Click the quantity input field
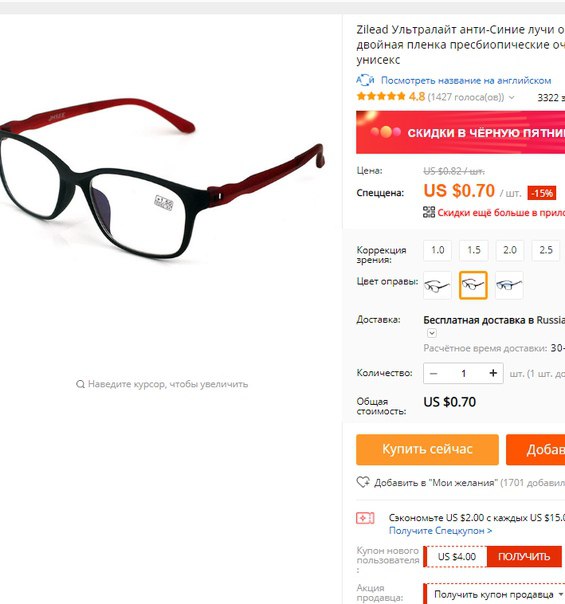This screenshot has height=604, width=565. 463,373
